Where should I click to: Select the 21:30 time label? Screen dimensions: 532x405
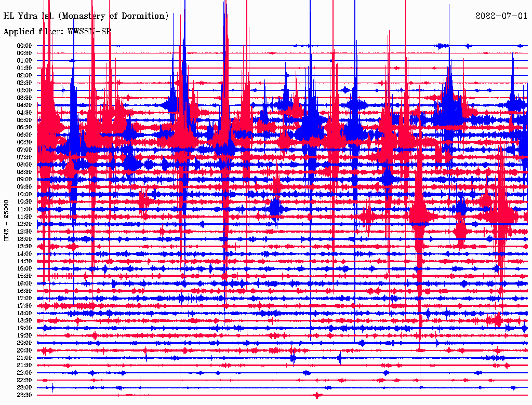[24, 366]
